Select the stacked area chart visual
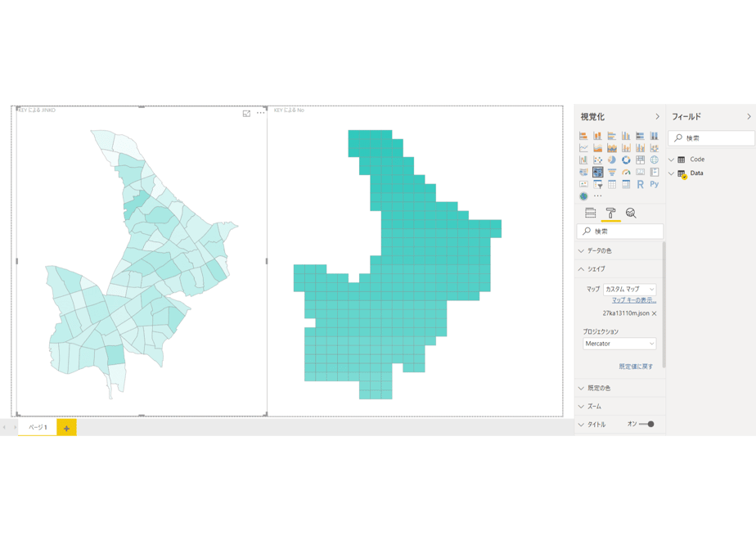Viewport: 756px width, 540px height. pyautogui.click(x=612, y=147)
